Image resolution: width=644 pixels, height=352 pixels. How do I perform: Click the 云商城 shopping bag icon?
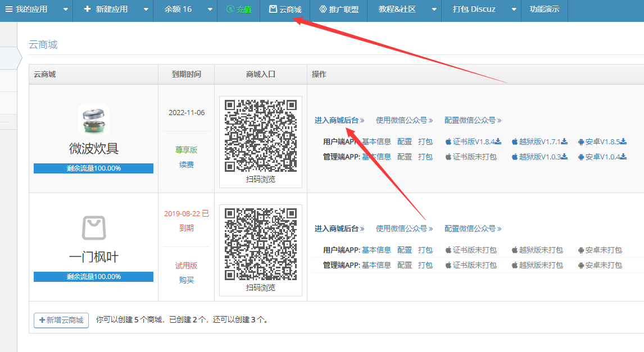(273, 9)
